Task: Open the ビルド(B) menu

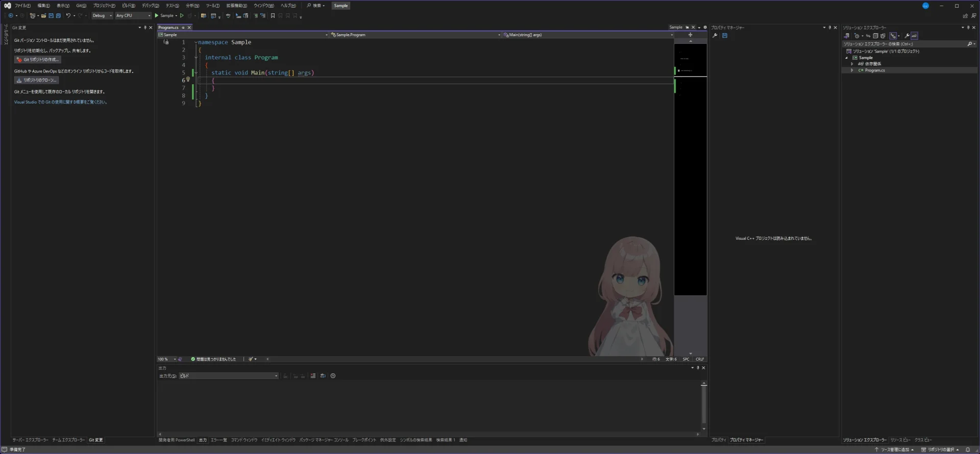Action: (129, 6)
